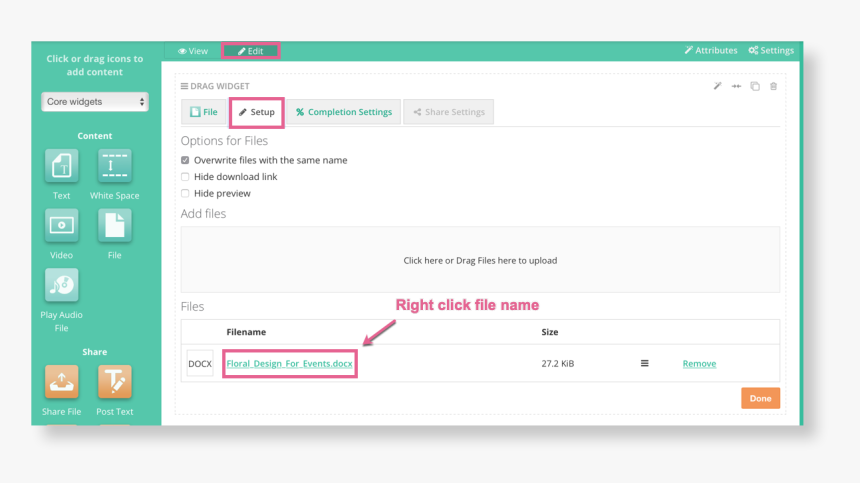Select the Post Text widget icon
The image size is (860, 483).
(114, 382)
